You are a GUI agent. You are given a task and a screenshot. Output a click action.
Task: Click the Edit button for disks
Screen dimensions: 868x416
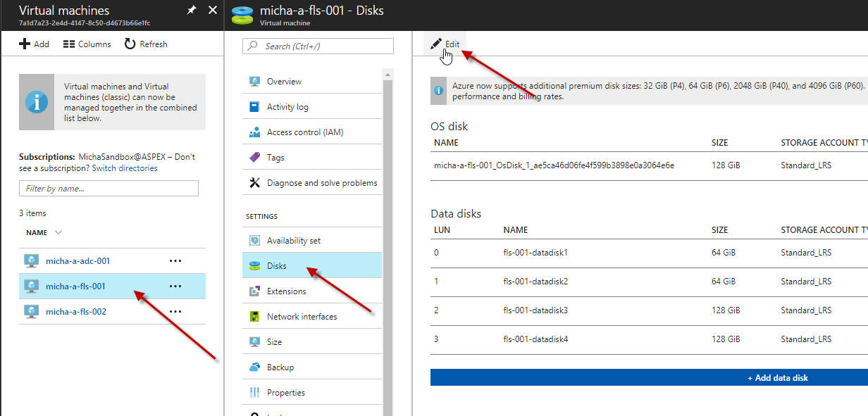(x=445, y=44)
